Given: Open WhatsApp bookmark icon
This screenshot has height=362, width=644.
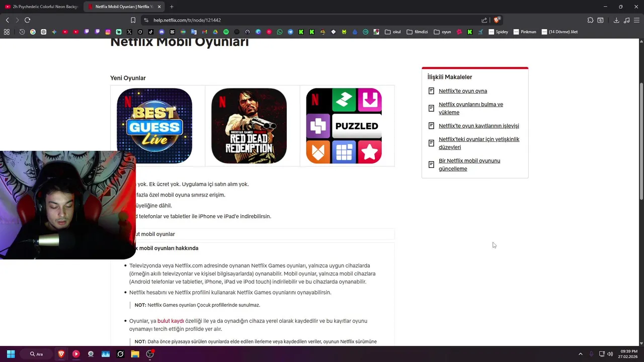Looking at the screenshot, I should pos(280,32).
